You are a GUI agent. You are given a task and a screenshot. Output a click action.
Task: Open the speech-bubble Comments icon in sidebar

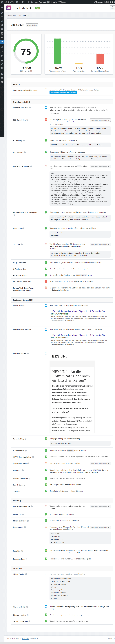(x=2, y=29)
